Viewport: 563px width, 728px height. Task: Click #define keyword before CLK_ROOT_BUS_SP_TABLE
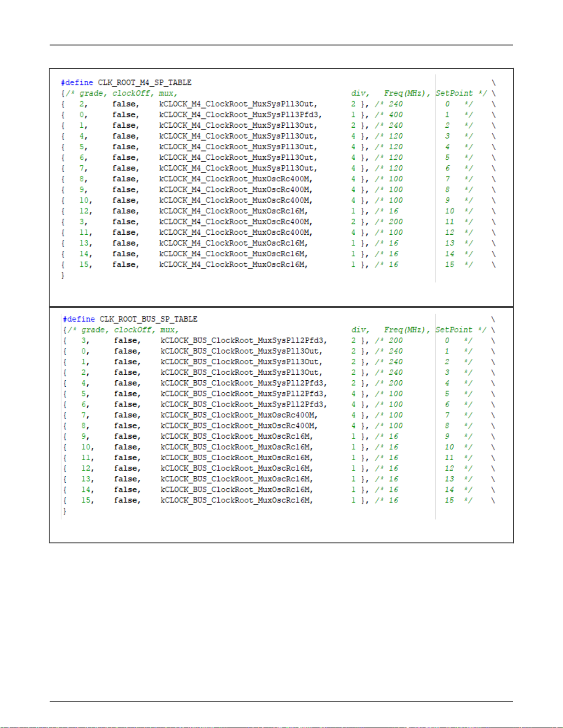79,319
